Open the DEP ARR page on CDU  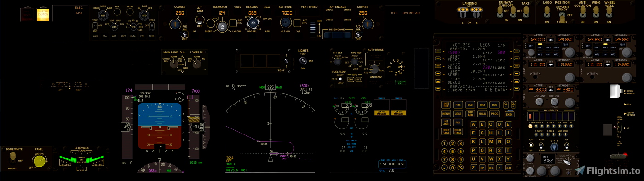click(x=470, y=113)
